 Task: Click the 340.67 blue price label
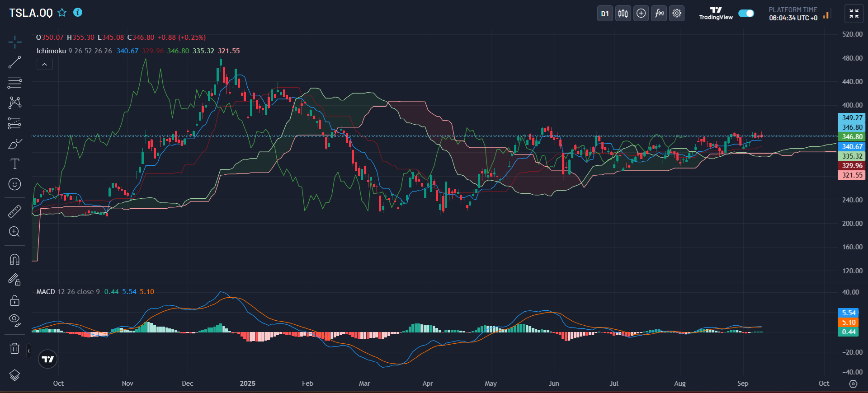coord(852,146)
